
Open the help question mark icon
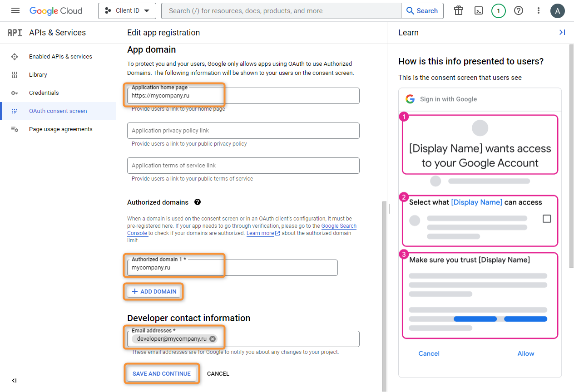tap(519, 11)
